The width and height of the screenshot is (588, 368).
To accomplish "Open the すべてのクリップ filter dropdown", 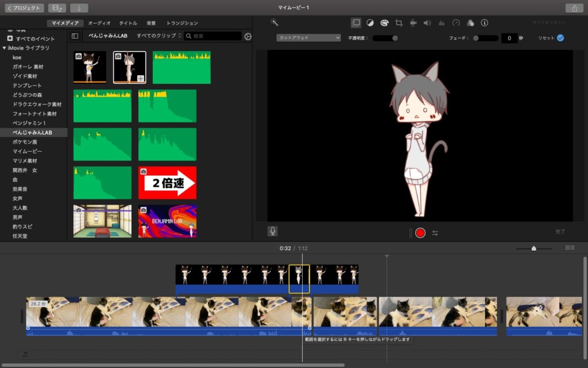I will click(159, 36).
